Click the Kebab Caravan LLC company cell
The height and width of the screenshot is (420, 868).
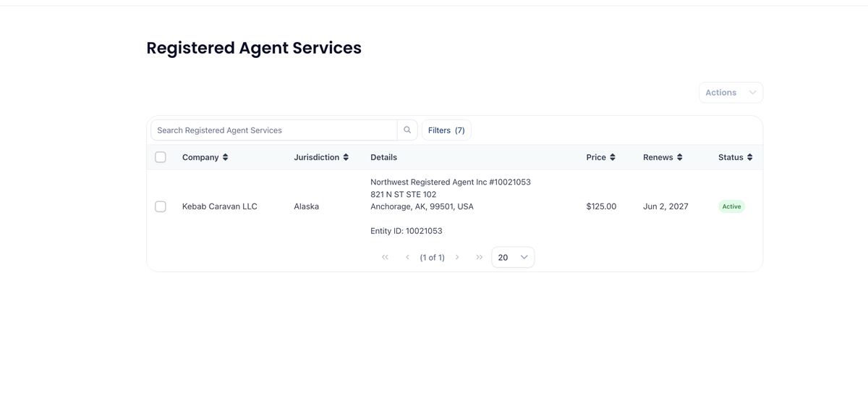coord(220,206)
